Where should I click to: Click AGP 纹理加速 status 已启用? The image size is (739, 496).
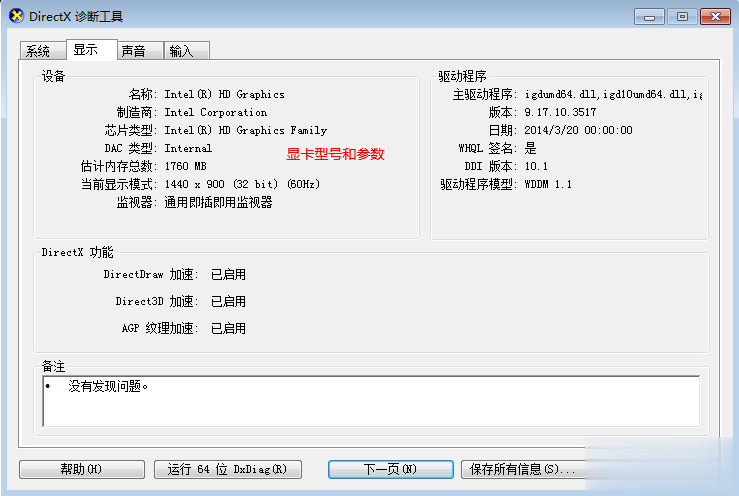[228, 328]
